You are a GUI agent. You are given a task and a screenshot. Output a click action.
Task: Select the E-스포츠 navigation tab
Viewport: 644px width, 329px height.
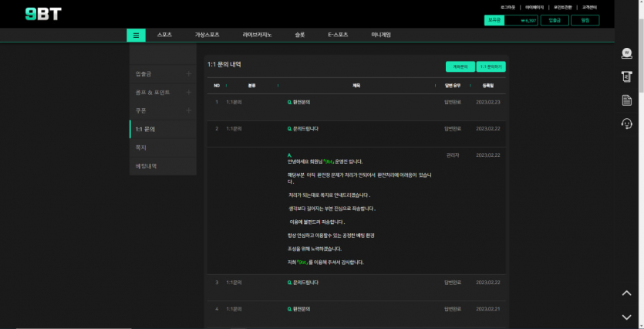[338, 35]
